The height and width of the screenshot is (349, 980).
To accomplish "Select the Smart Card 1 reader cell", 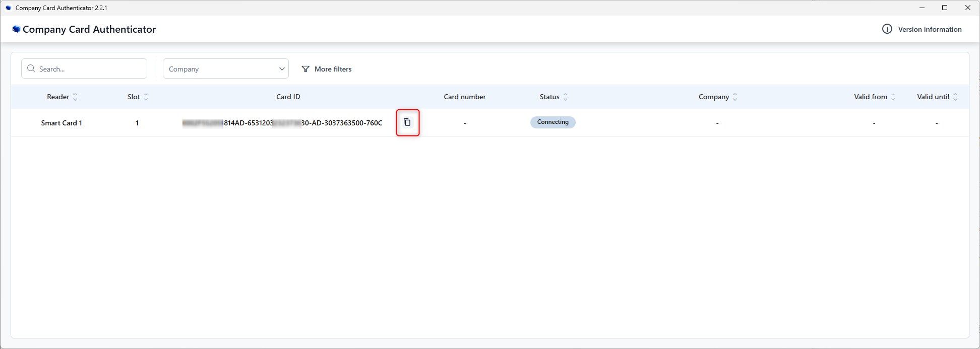I will [62, 123].
